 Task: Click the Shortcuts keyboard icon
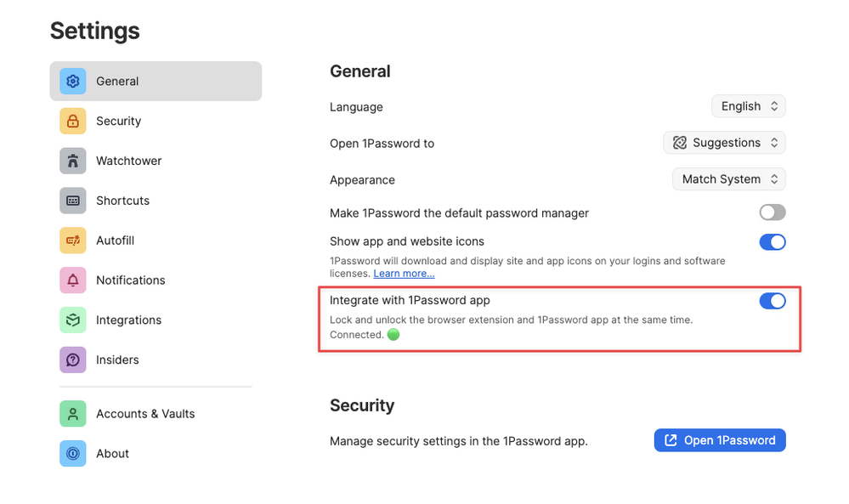73,201
